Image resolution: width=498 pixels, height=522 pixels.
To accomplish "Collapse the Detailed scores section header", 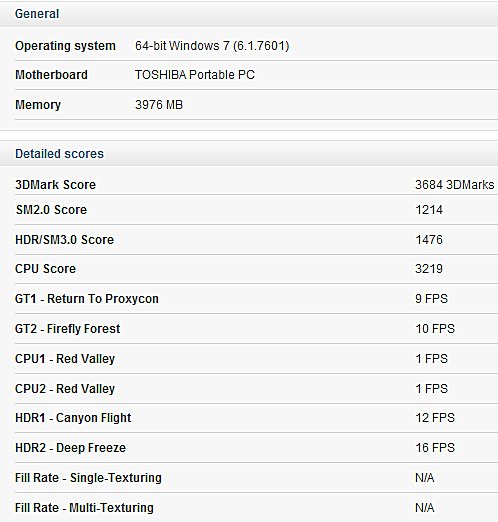I will click(x=249, y=154).
